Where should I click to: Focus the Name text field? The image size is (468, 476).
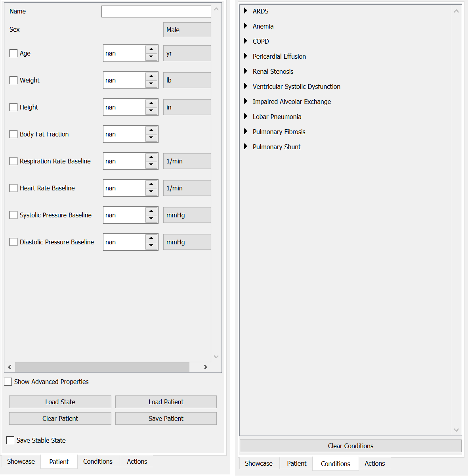[x=156, y=12]
